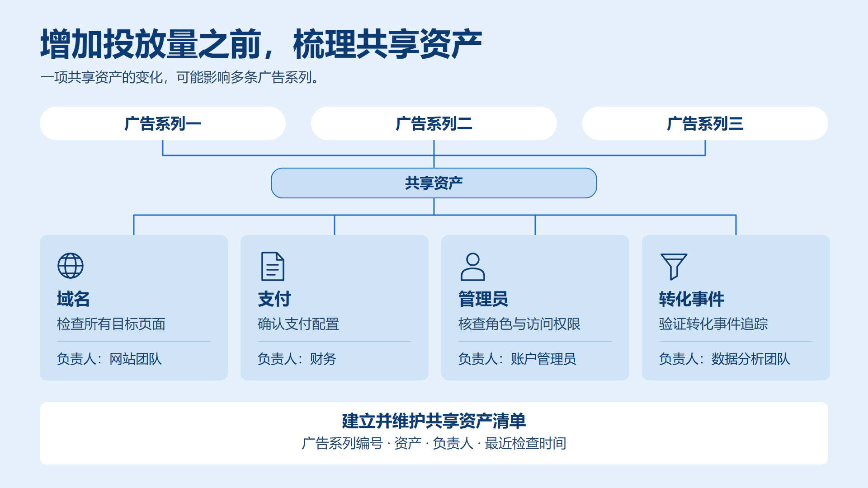The width and height of the screenshot is (868, 488).
Task: Click the heading 建立并维护共享资产清单
Action: tap(434, 421)
